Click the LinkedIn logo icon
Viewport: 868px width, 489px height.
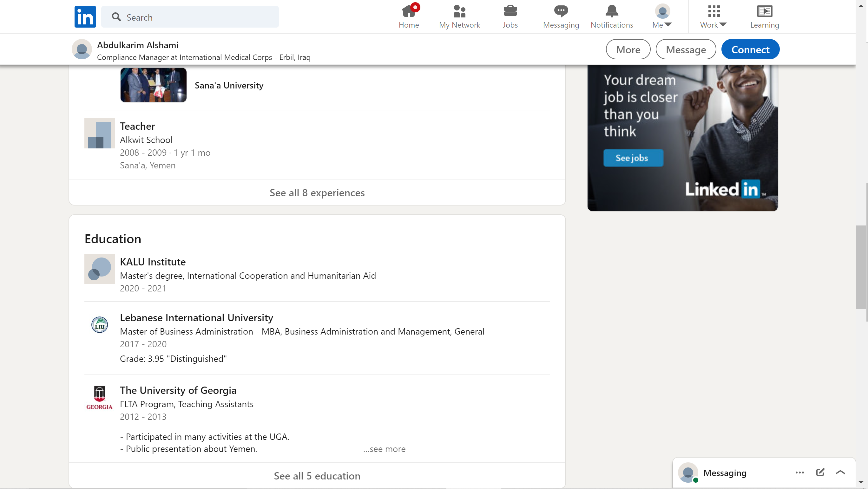pyautogui.click(x=85, y=17)
